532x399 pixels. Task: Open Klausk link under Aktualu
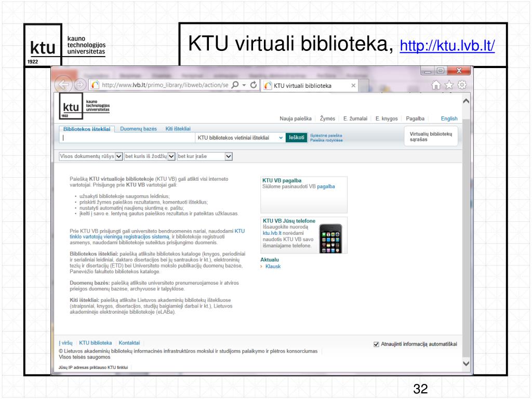pyautogui.click(x=273, y=267)
